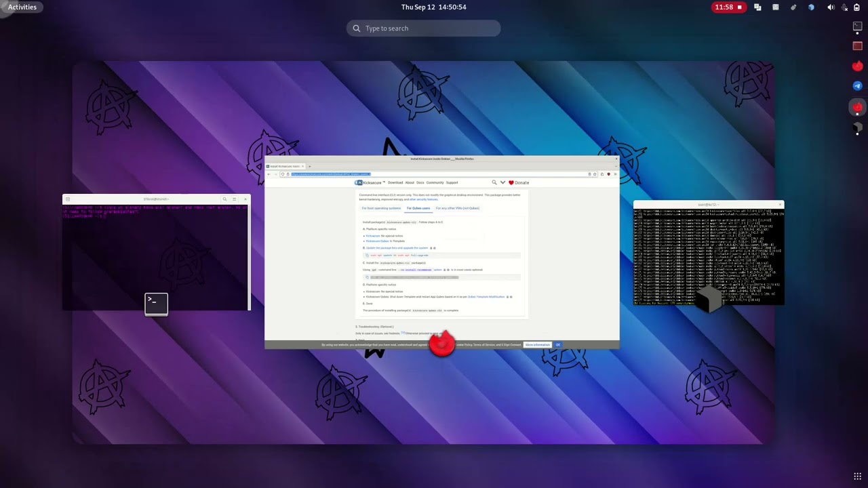Show the applications grid
868x488 pixels.
(857, 476)
